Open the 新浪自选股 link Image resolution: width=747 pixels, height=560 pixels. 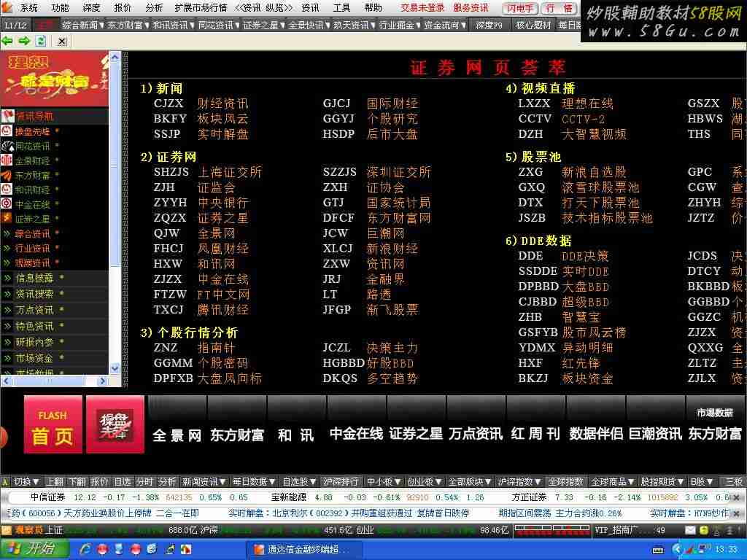(594, 172)
